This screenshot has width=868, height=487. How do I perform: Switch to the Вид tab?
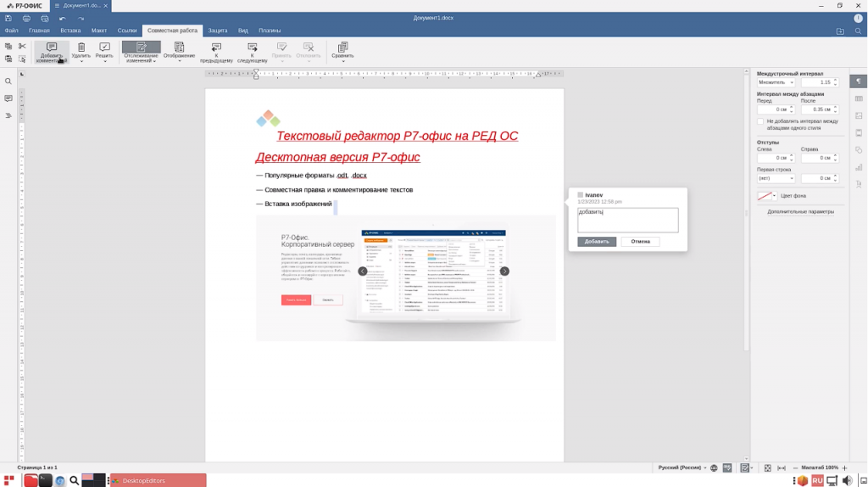click(243, 31)
